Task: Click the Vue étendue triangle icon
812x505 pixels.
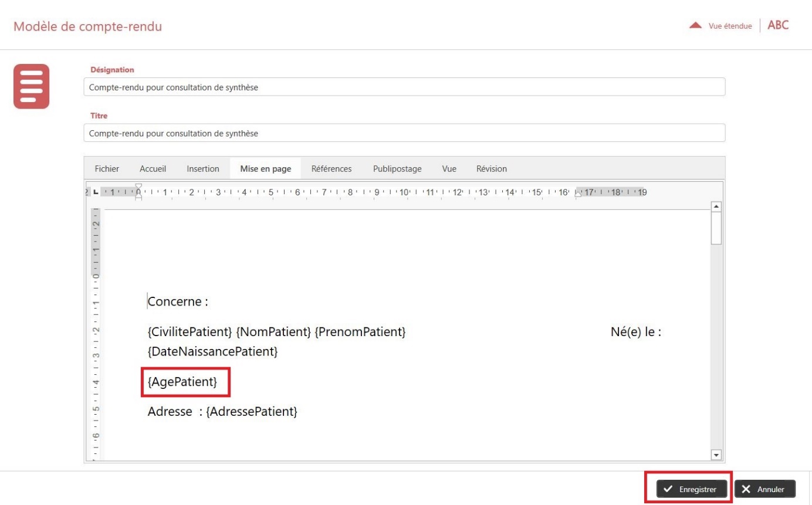Action: pos(695,26)
